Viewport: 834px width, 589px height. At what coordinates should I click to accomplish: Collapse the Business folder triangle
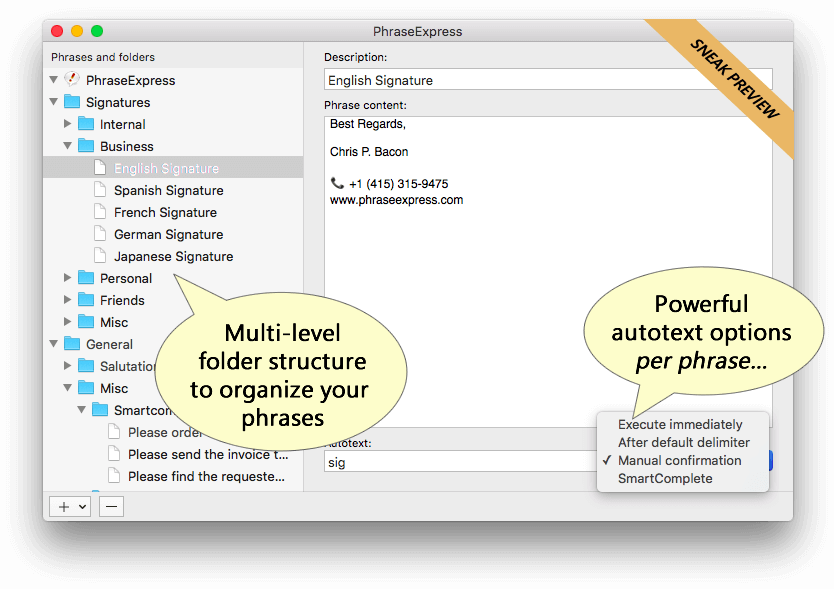[67, 146]
